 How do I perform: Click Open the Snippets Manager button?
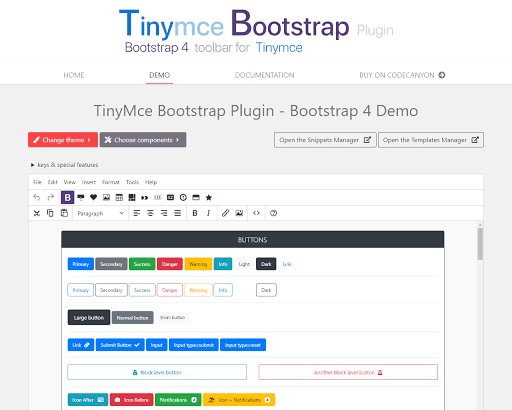pyautogui.click(x=325, y=140)
